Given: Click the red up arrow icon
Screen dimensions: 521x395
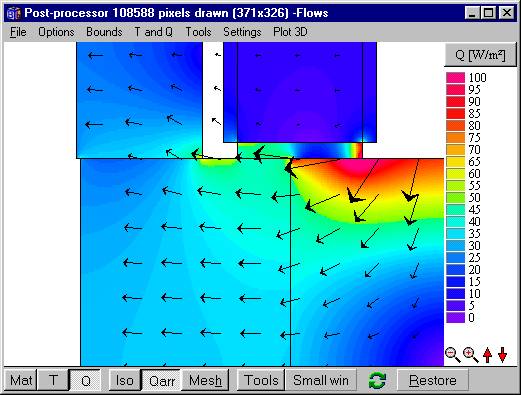Looking at the screenshot, I should [487, 355].
